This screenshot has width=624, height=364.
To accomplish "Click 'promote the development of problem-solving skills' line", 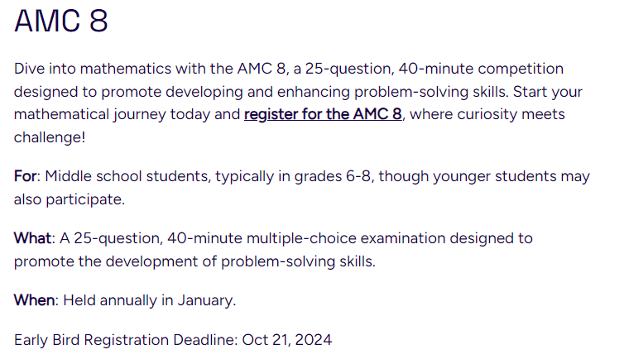I will tap(194, 261).
